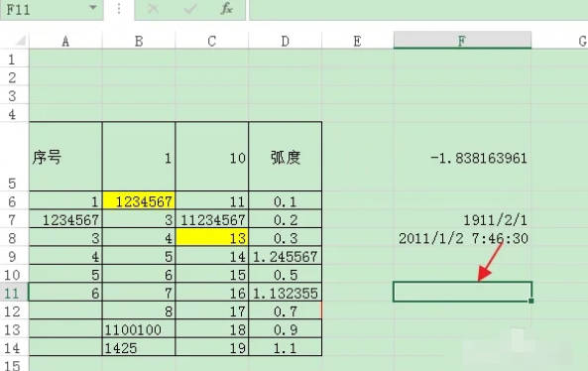Click cell with 2011/1/2 7:46:30
The width and height of the screenshot is (588, 371).
click(462, 238)
